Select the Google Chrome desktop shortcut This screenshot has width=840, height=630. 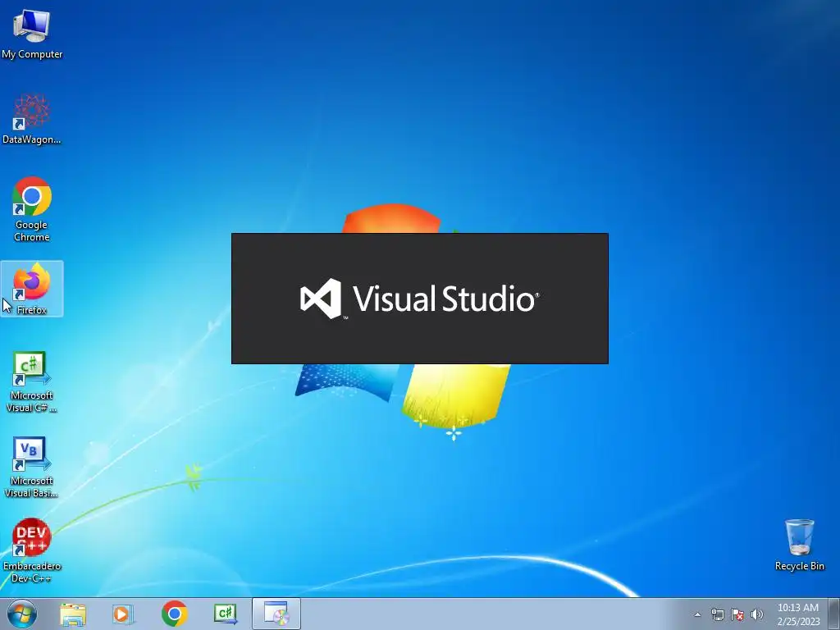[x=32, y=209]
